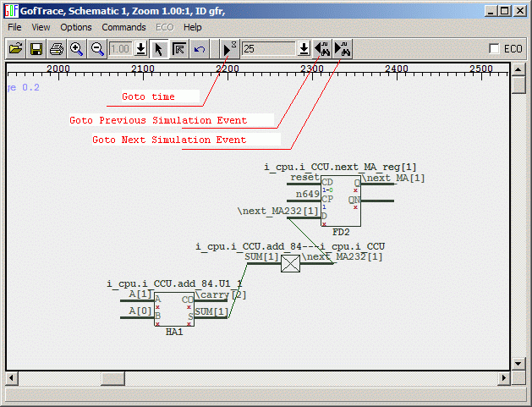Go to the next simulation event

[x=343, y=49]
